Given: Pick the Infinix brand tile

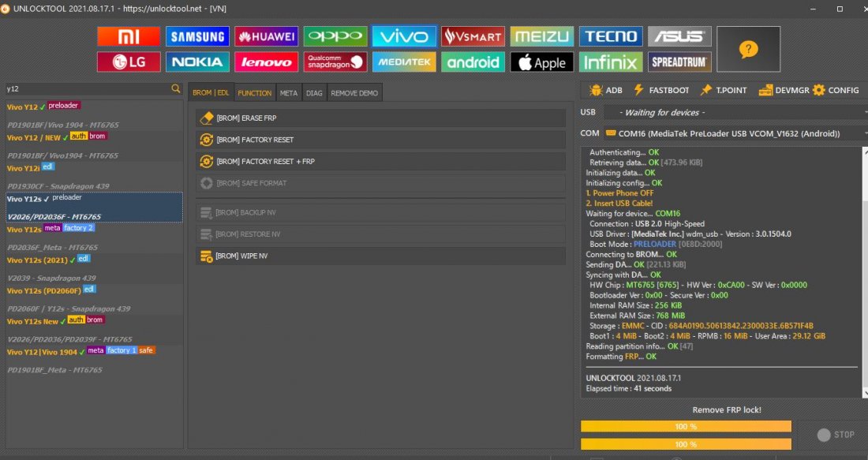Looking at the screenshot, I should tap(611, 62).
